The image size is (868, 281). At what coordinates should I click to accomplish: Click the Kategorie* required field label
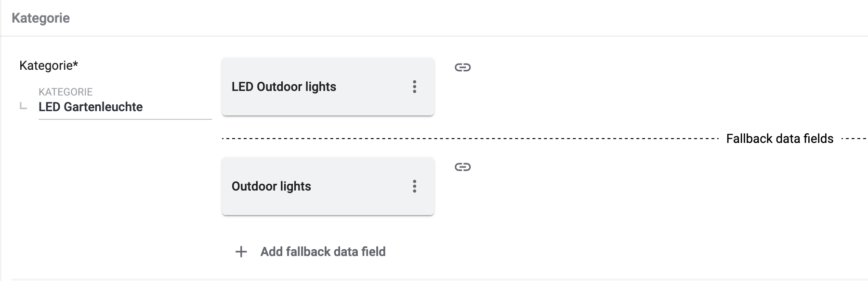pyautogui.click(x=49, y=65)
